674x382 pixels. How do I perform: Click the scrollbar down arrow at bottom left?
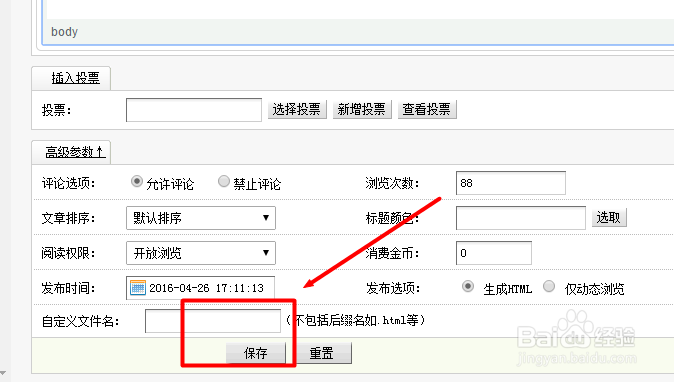[3, 373]
